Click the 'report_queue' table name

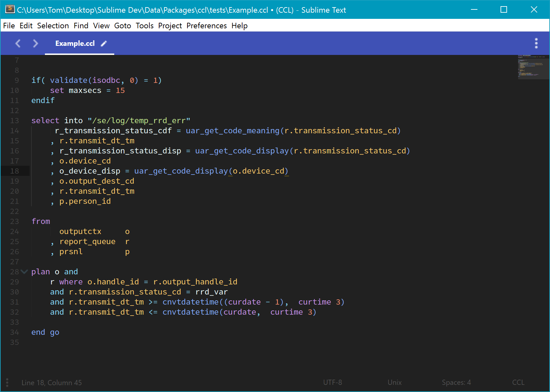(x=87, y=242)
